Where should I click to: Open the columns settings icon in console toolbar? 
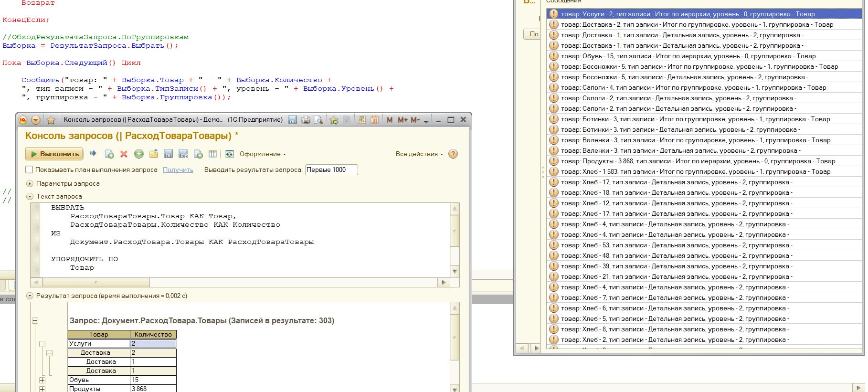point(212,154)
